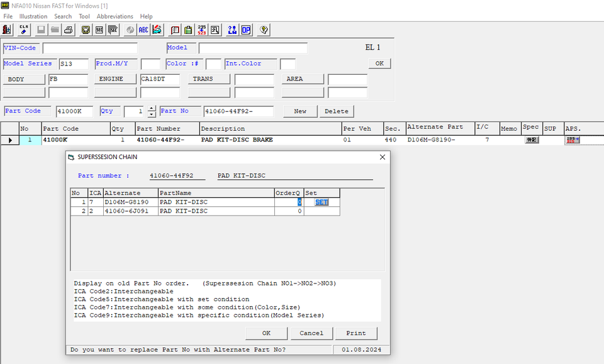The height and width of the screenshot is (364, 604).
Task: Close the Supersession Chain dialog
Action: click(x=382, y=157)
